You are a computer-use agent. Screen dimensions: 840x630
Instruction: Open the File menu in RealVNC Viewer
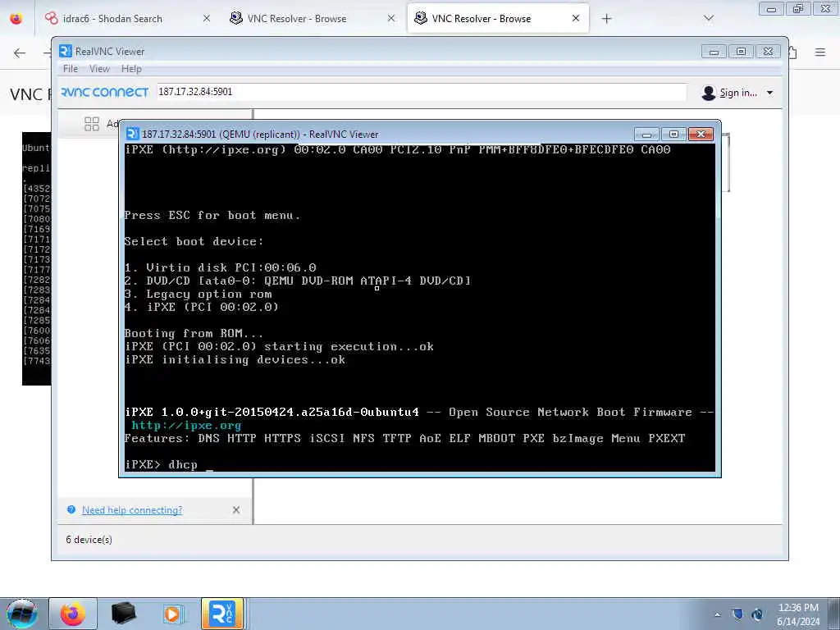point(71,69)
